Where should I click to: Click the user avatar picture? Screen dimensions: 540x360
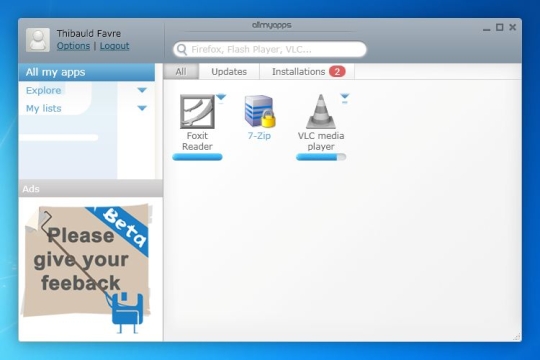point(38,40)
